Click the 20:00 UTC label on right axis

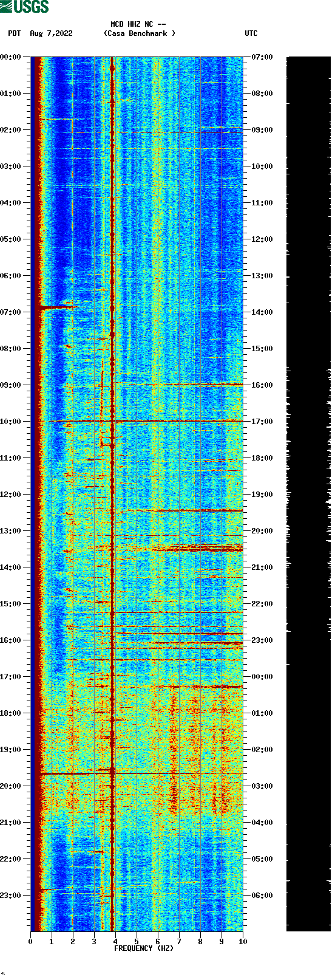(x=262, y=531)
